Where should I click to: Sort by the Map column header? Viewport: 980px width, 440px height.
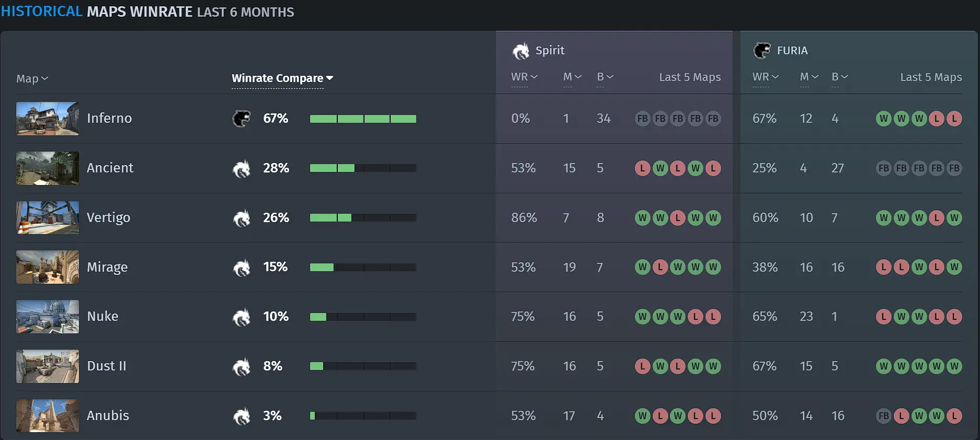point(32,78)
